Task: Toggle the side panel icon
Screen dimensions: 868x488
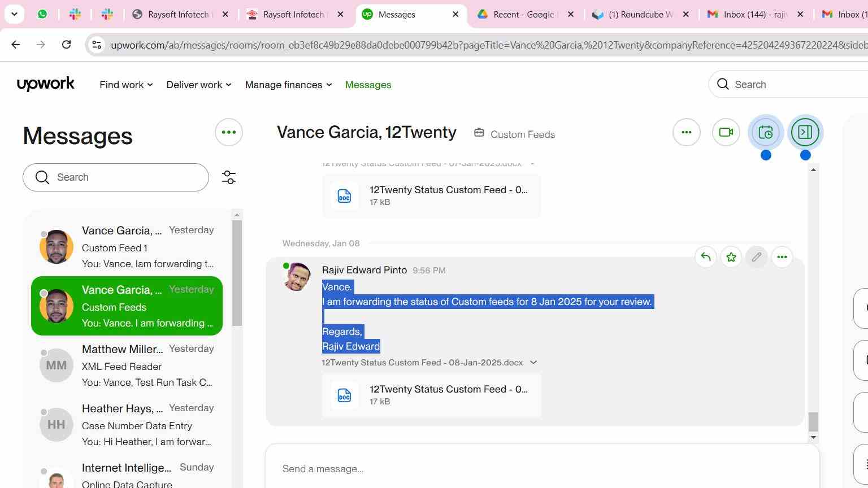Action: pyautogui.click(x=805, y=132)
